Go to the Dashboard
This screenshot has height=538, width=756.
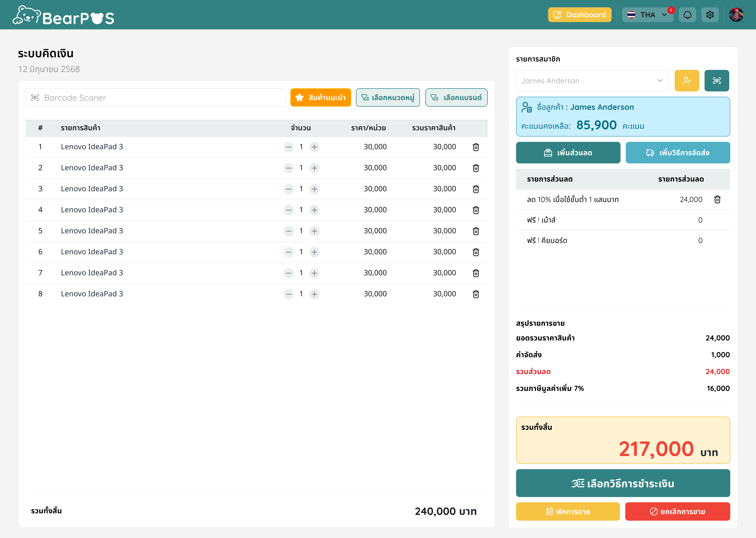point(580,15)
